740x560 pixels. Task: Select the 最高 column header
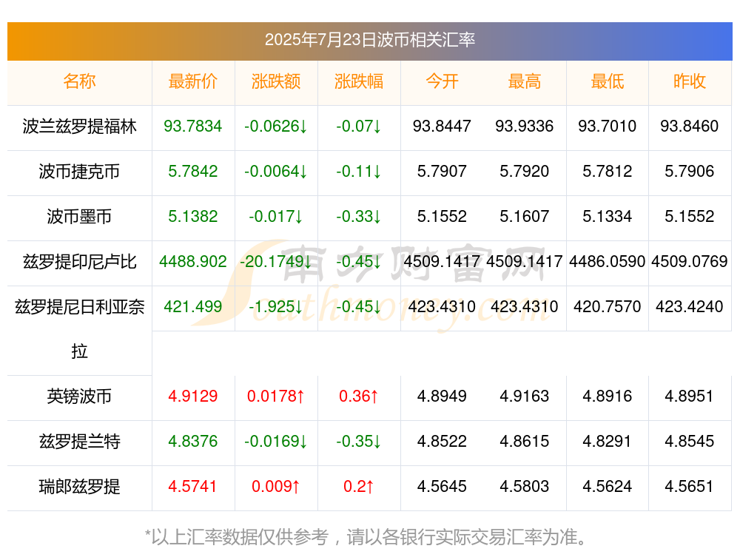pos(525,81)
